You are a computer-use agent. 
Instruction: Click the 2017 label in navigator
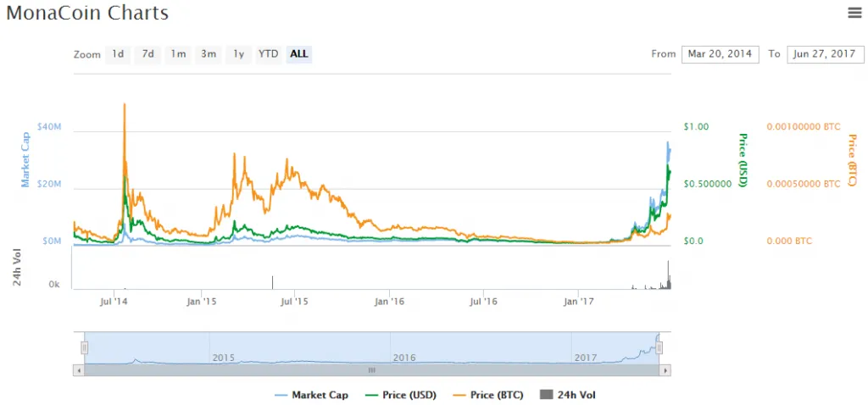coord(585,358)
